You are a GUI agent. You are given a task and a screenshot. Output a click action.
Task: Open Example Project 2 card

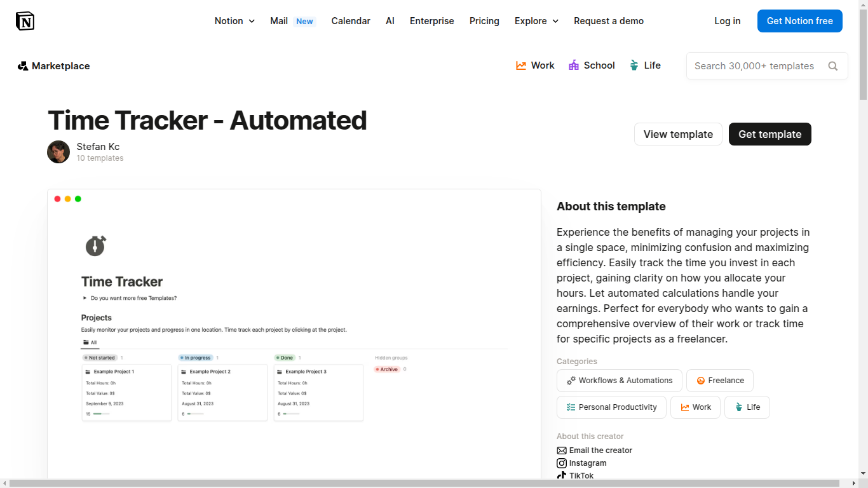(x=222, y=392)
